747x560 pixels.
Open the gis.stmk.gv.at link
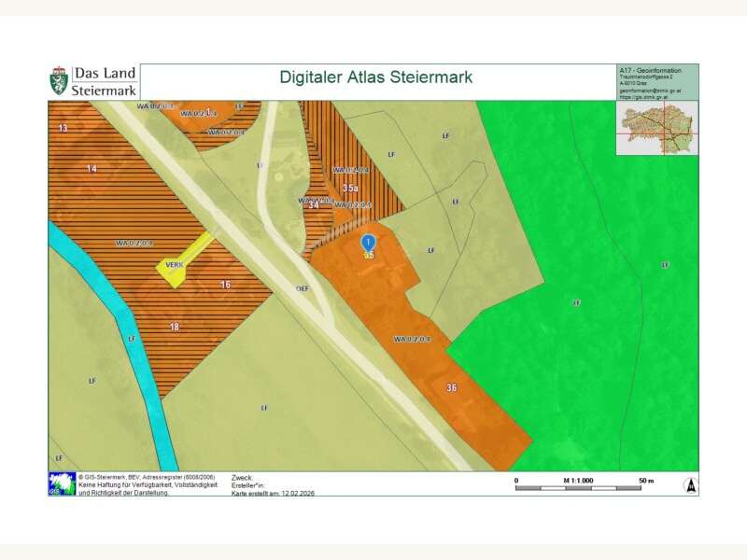tap(650, 95)
